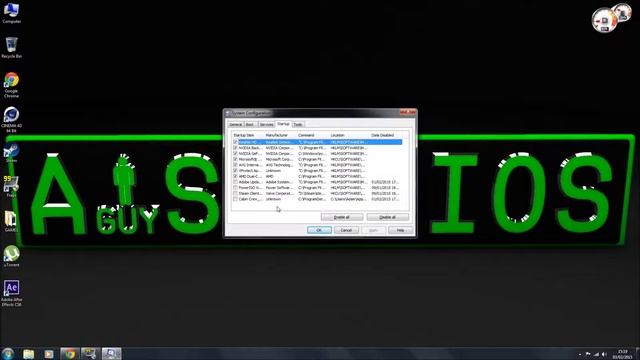Open the Recycle Bin icon
The height and width of the screenshot is (360, 640).
(11, 47)
